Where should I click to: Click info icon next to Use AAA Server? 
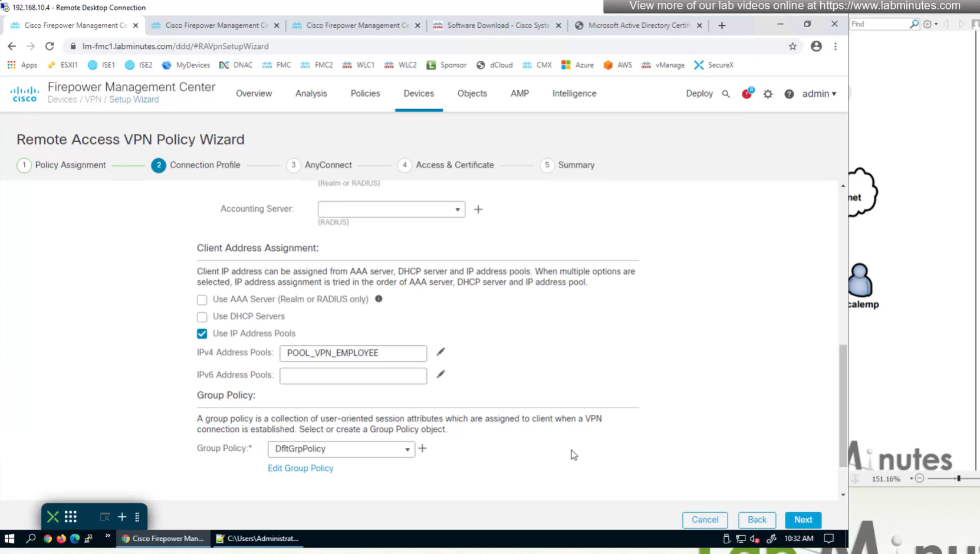pos(379,299)
